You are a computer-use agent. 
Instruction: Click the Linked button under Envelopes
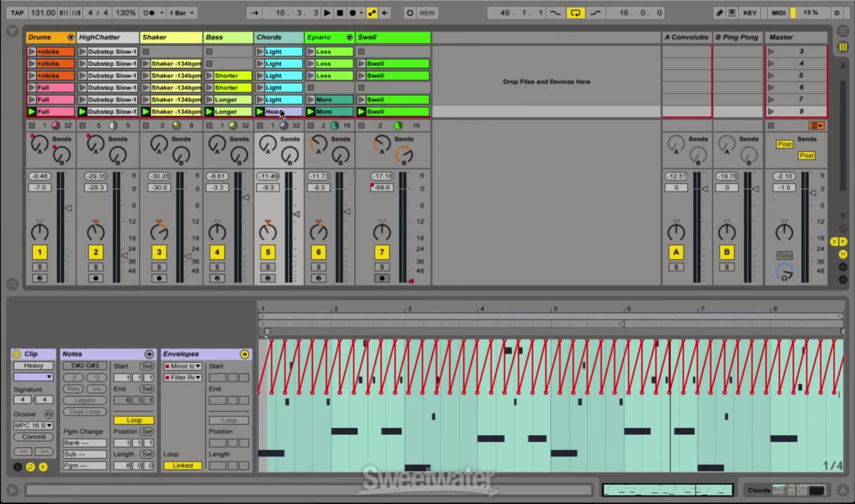(x=183, y=466)
